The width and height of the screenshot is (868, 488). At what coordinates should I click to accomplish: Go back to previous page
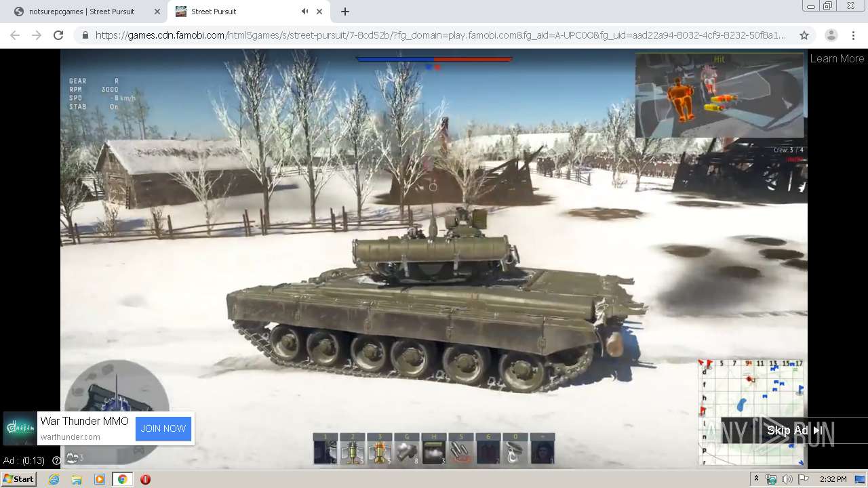coord(15,35)
